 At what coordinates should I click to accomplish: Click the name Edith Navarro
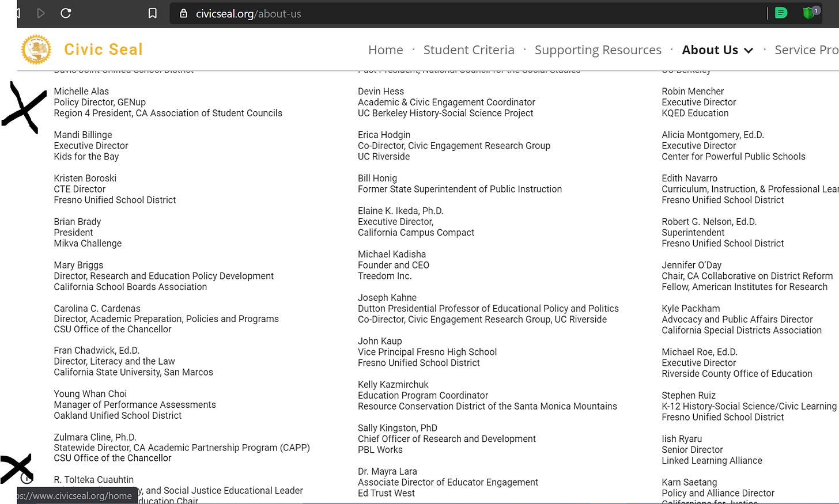(689, 178)
